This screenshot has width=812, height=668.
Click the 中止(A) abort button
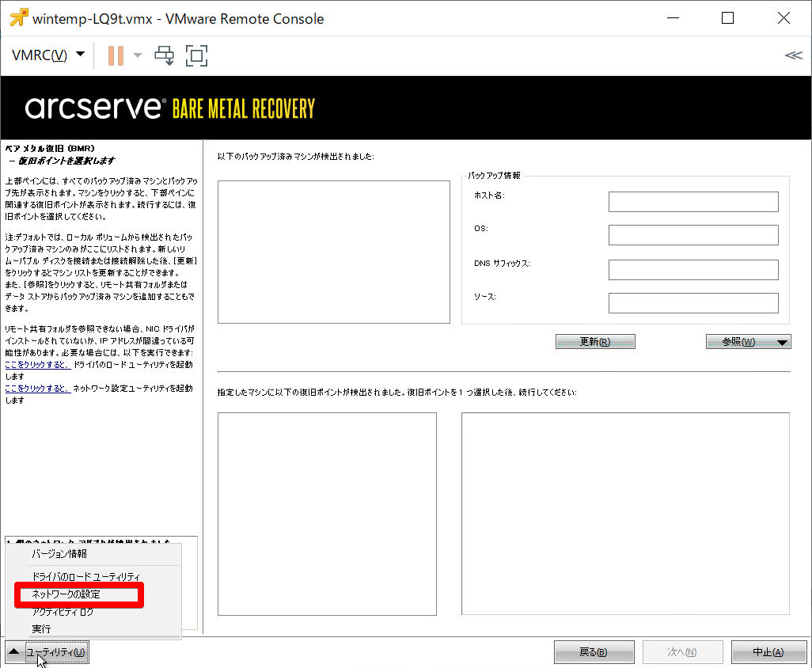pyautogui.click(x=769, y=652)
